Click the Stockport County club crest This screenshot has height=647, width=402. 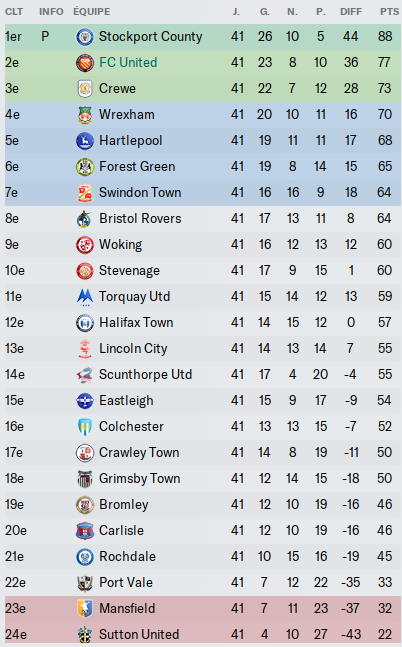point(85,37)
